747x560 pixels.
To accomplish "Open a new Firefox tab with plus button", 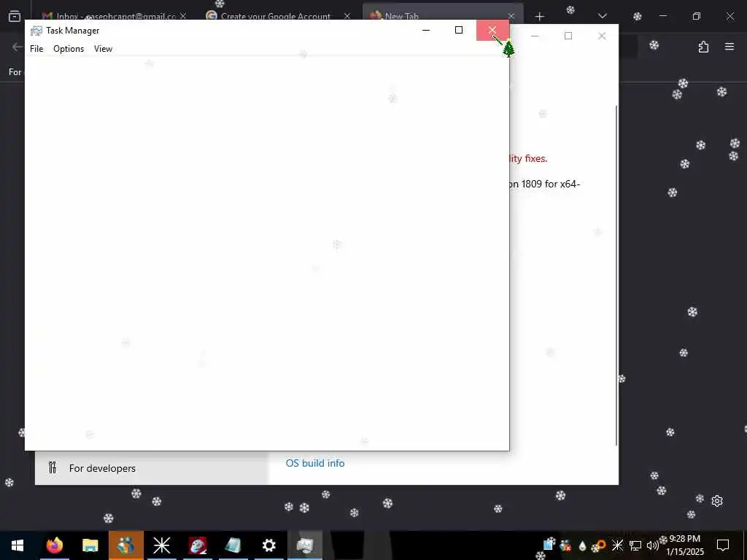I will coord(539,17).
